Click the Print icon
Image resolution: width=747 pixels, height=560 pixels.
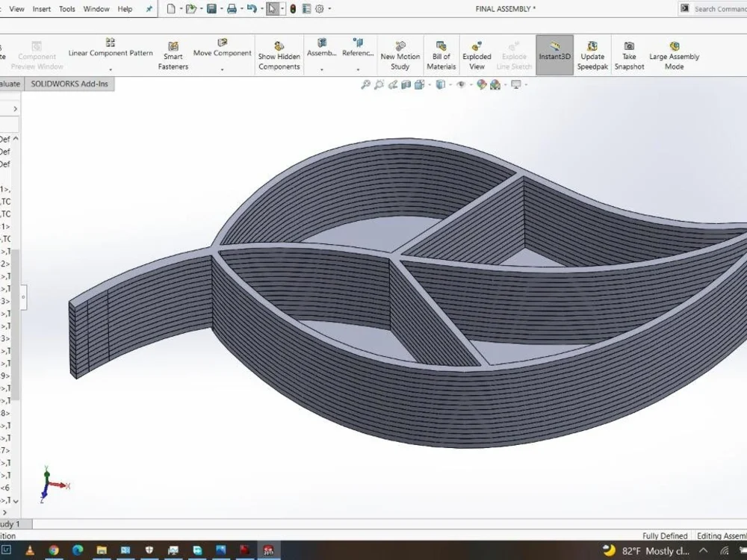pyautogui.click(x=232, y=8)
